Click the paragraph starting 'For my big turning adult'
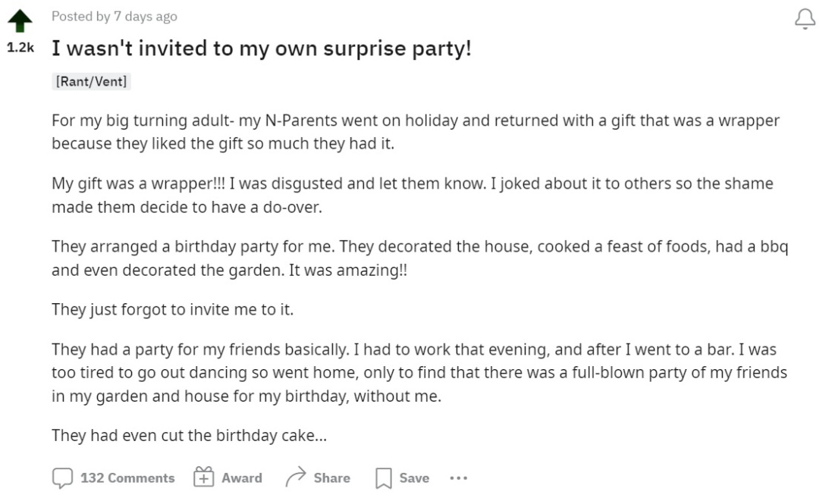819x504 pixels. pos(415,131)
